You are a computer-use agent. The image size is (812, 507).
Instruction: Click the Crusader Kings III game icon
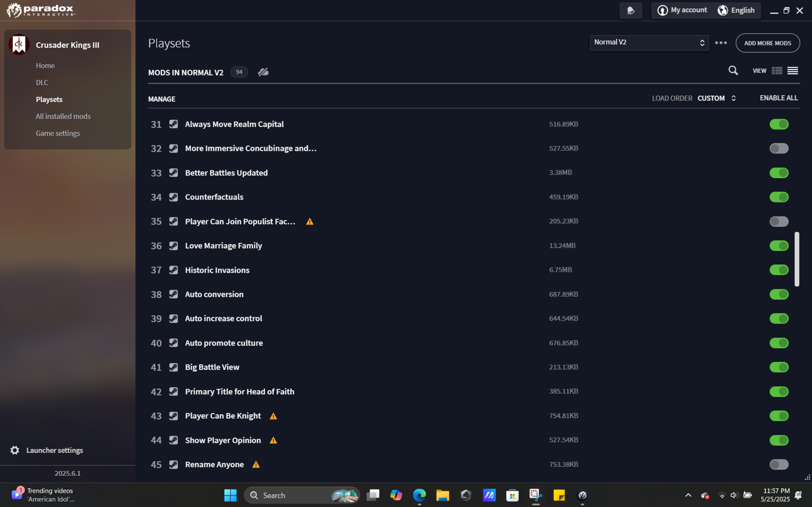tap(19, 45)
